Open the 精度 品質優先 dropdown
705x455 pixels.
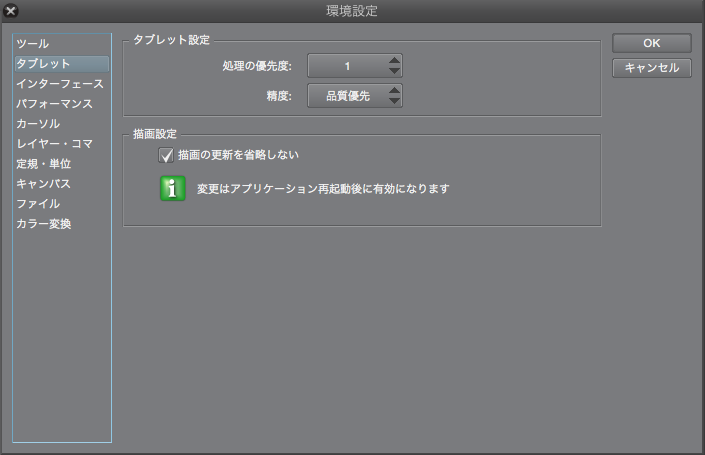point(355,95)
